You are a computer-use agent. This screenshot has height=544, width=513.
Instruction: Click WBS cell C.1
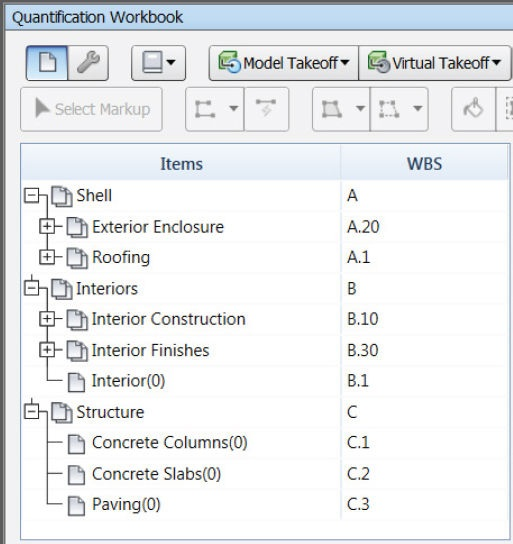click(x=424, y=443)
